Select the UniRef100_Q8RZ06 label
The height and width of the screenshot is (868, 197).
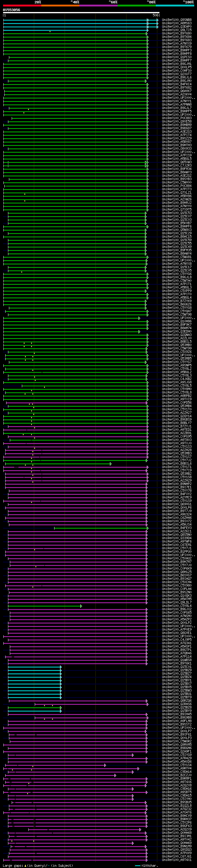(x=176, y=700)
